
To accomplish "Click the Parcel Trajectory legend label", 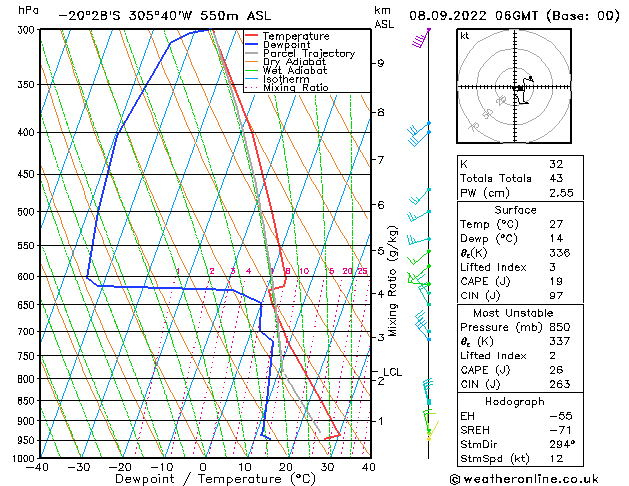I will 309,53.
